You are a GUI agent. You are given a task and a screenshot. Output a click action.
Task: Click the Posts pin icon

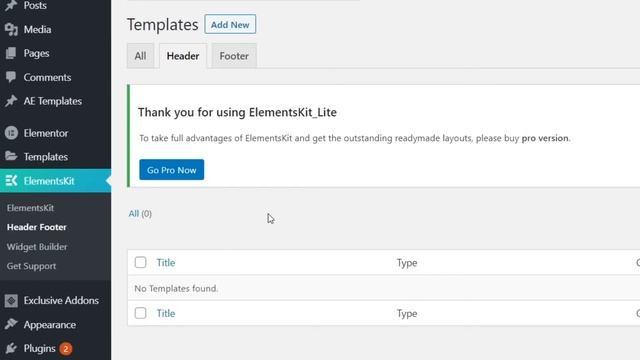click(x=11, y=6)
